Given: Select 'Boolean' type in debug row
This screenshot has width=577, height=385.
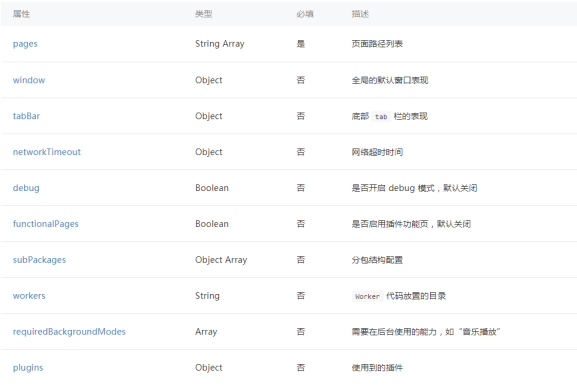Looking at the screenshot, I should 212,188.
